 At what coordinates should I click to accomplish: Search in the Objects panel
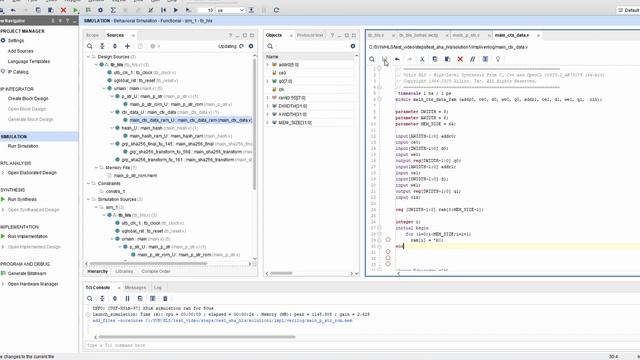click(x=270, y=46)
